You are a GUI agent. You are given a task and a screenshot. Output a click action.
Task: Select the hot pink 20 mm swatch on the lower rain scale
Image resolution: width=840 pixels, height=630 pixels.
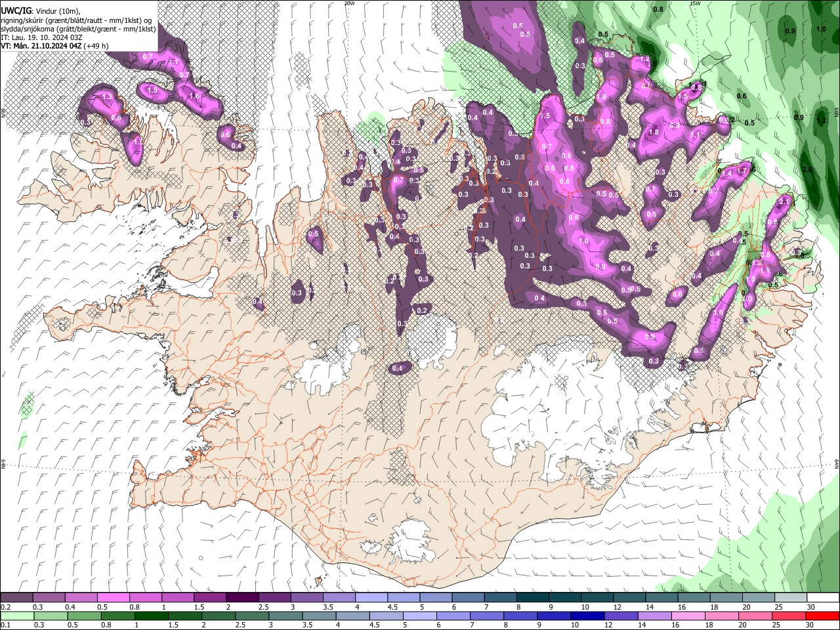[x=756, y=616]
